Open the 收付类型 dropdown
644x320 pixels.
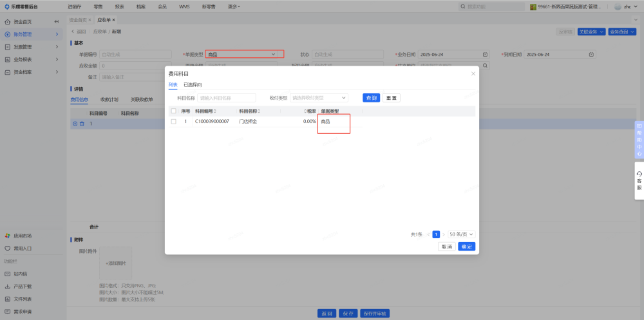[x=319, y=98]
